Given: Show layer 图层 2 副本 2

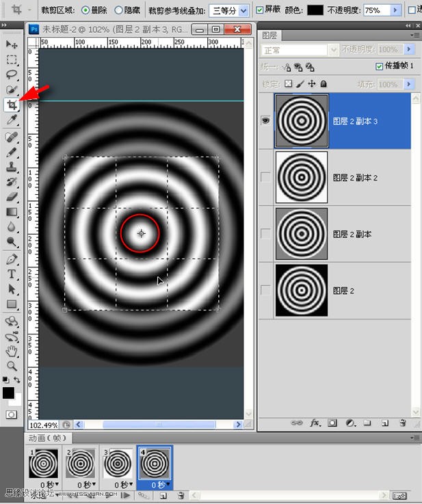Looking at the screenshot, I should 265,177.
